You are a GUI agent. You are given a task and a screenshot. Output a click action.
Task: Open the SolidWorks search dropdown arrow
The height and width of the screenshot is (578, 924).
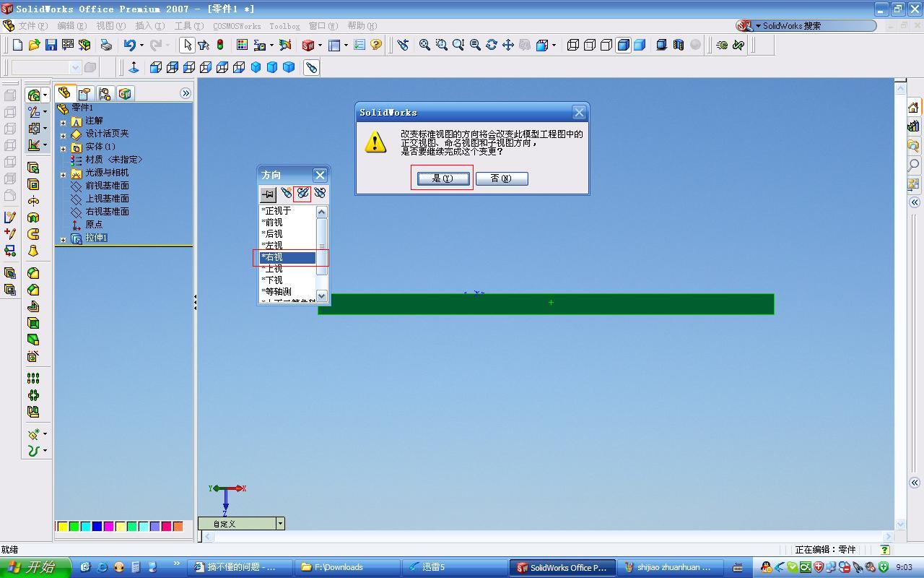pyautogui.click(x=758, y=26)
